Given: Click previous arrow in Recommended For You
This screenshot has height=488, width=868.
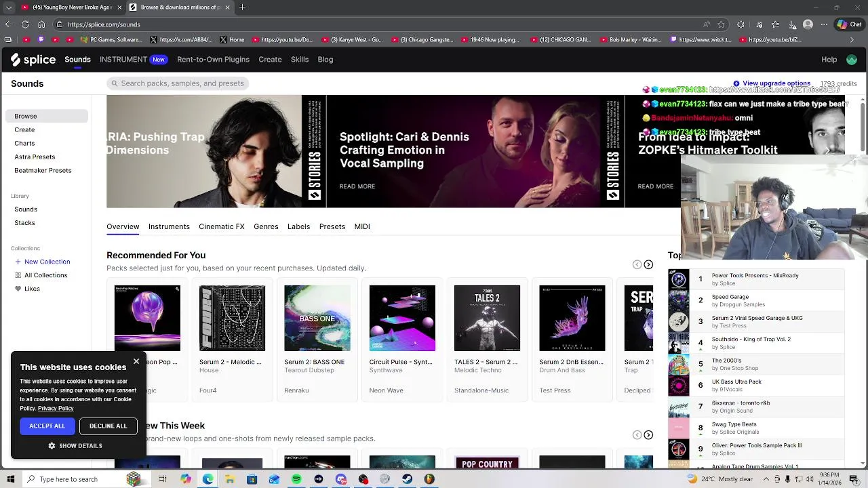Looking at the screenshot, I should tap(637, 264).
